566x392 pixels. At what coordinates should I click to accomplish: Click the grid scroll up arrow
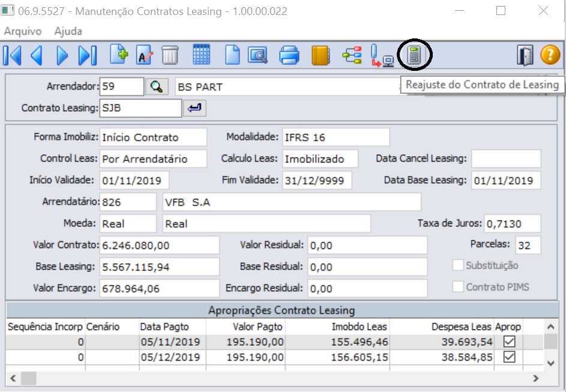(x=550, y=327)
